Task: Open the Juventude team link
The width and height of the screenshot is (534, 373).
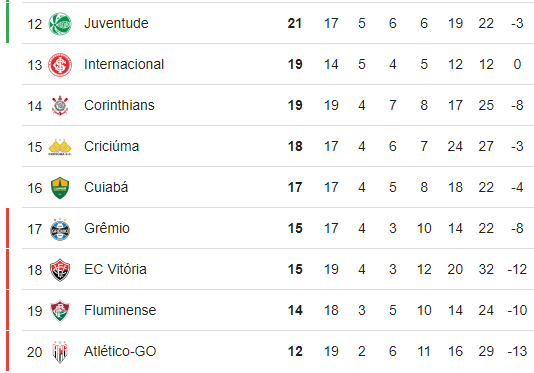Action: tap(116, 23)
